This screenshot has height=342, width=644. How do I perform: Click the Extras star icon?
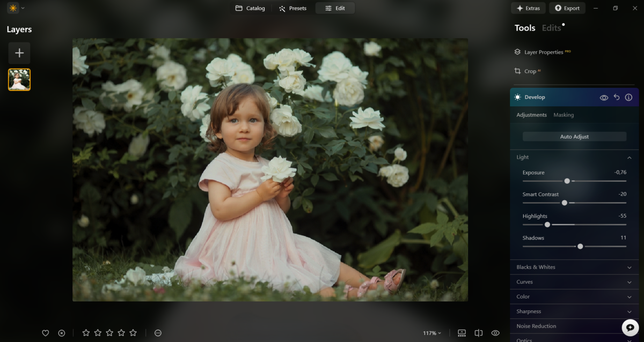coord(519,8)
